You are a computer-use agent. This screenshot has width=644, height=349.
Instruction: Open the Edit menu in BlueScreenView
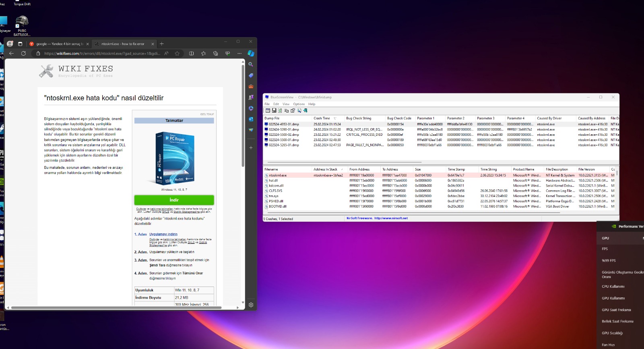[276, 104]
